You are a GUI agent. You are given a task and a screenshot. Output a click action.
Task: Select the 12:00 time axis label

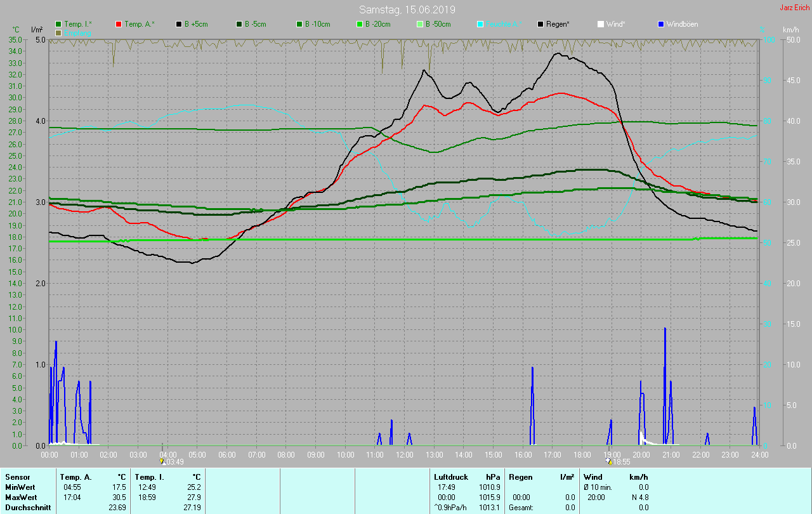(x=405, y=455)
